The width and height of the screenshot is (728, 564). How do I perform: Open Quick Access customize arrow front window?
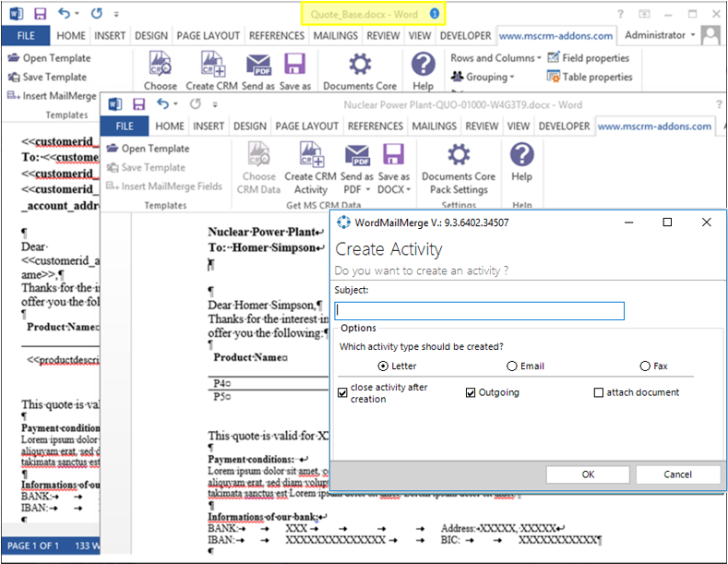coord(215,104)
